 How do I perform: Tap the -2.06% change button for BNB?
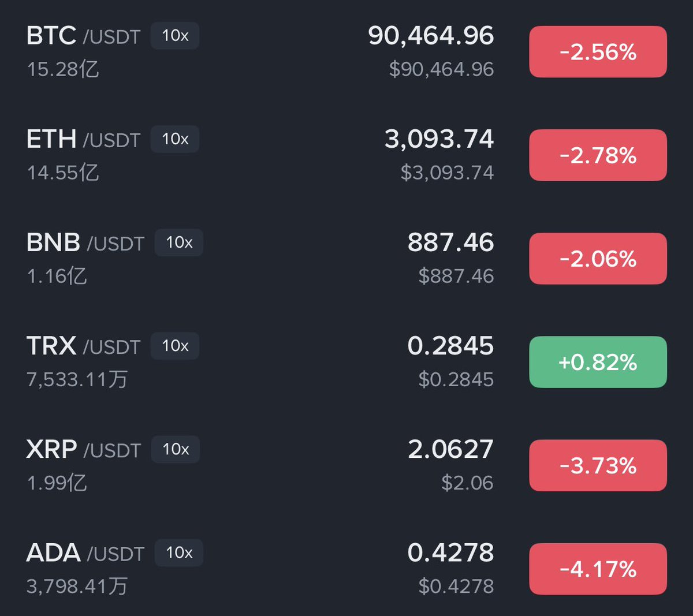(x=598, y=259)
